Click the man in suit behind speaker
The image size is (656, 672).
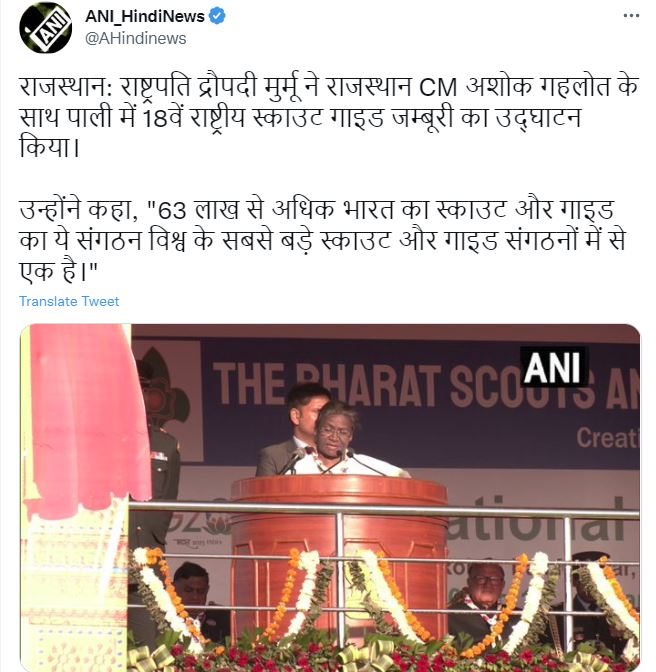(x=291, y=429)
